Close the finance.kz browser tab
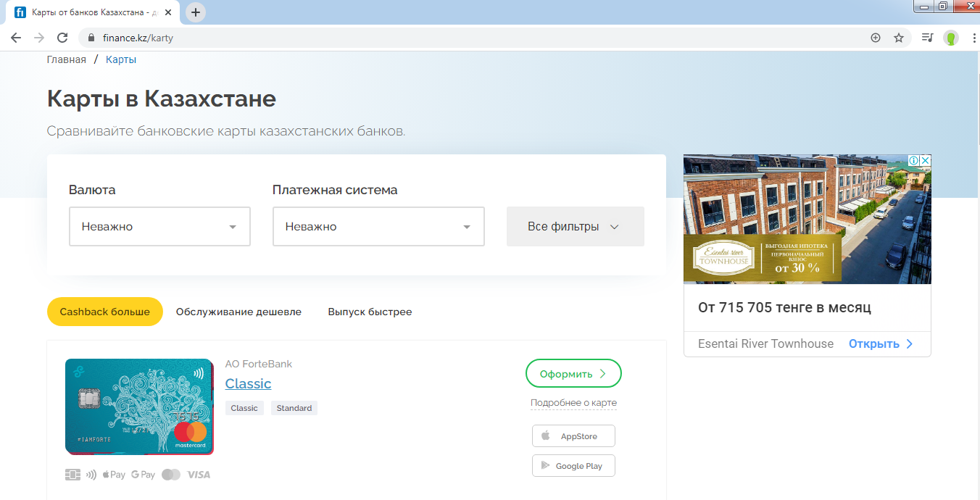The height and width of the screenshot is (500, 980). (170, 12)
